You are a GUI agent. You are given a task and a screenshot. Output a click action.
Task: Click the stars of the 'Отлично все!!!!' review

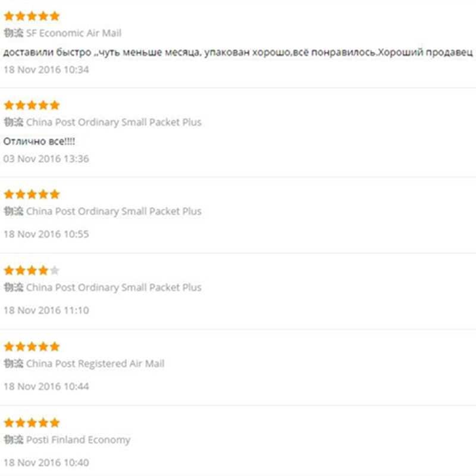(x=32, y=105)
